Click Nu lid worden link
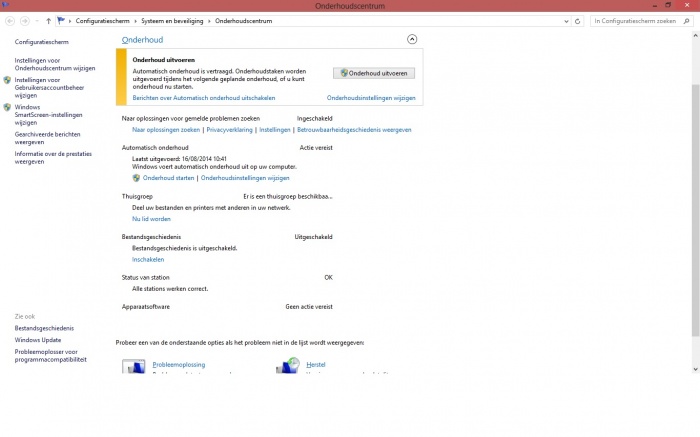 [x=151, y=219]
